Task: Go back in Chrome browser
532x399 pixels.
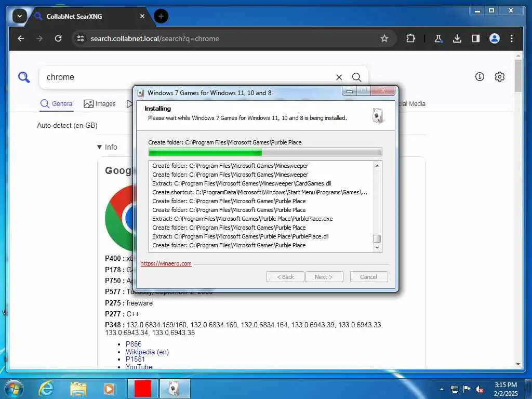Action: pos(21,38)
